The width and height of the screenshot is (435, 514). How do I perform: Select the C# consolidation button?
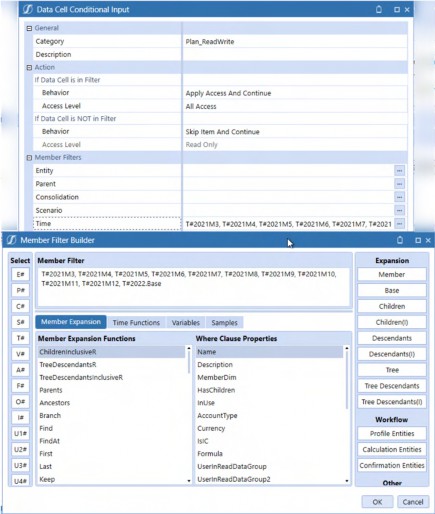[x=20, y=306]
